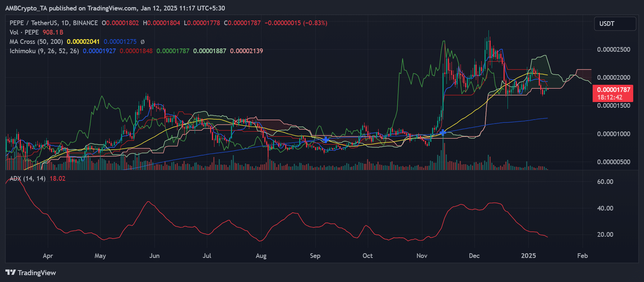Click the blue MA cross marker near mid-November
Image resolution: width=644 pixels, height=282 pixels.
coord(443,133)
